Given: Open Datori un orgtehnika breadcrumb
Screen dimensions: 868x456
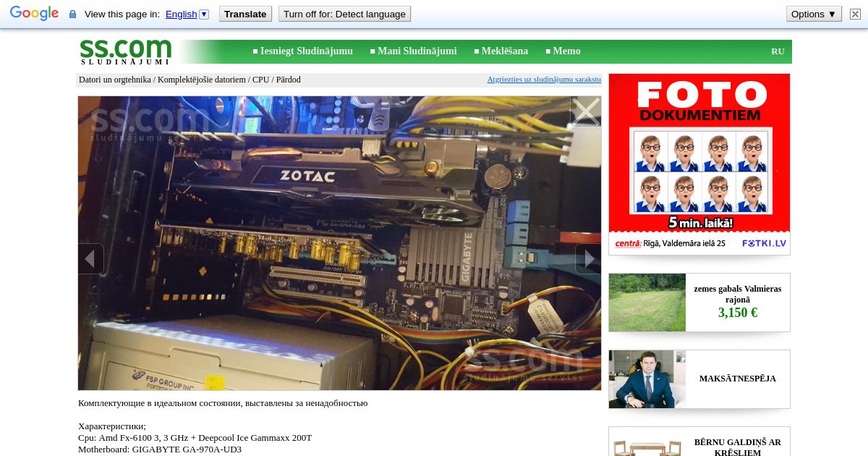Looking at the screenshot, I should click(115, 80).
